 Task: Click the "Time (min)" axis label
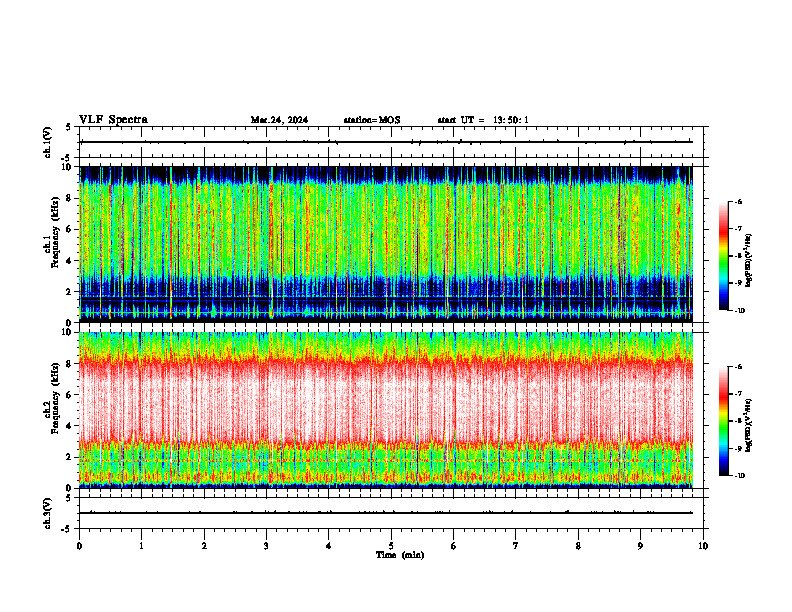pos(400,555)
